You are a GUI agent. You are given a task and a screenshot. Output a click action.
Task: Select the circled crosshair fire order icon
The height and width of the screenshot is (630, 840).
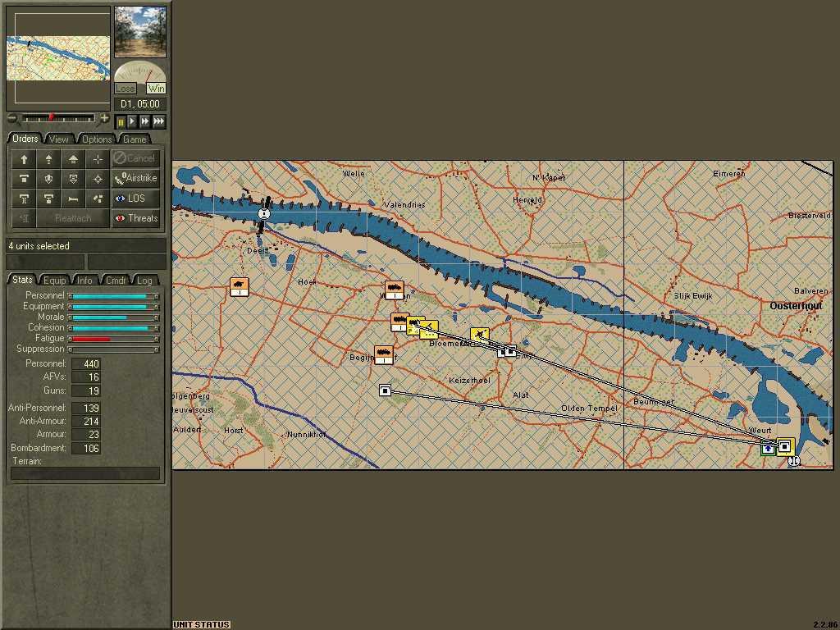tap(98, 178)
